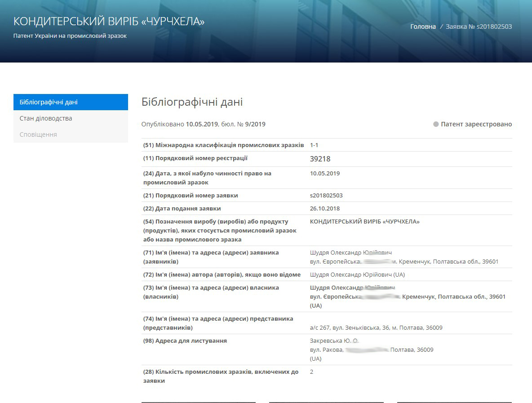This screenshot has width=532, height=403.
Task: Click filing date 26.10.2018
Action: (x=325, y=209)
